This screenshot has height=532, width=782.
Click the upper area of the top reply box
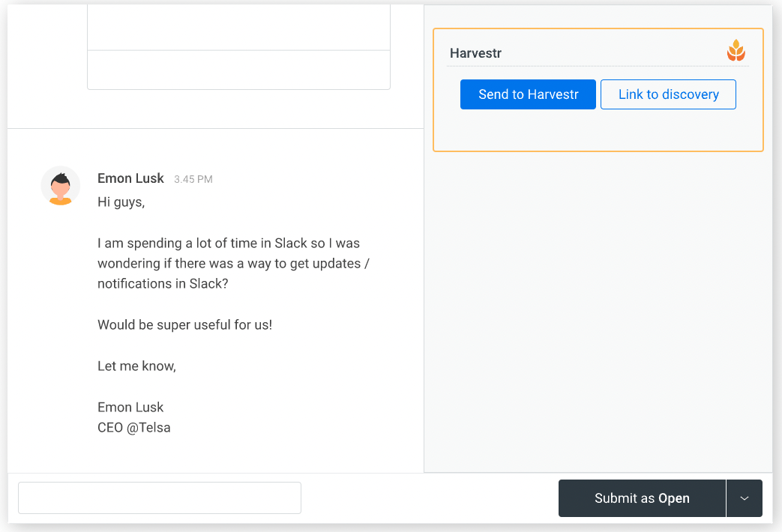238,26
